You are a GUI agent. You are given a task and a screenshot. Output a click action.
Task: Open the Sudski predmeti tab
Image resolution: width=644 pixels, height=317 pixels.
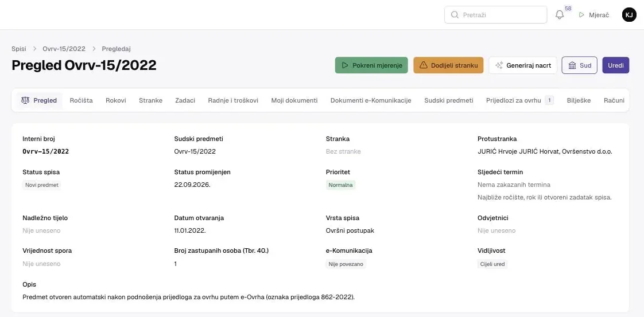click(449, 100)
